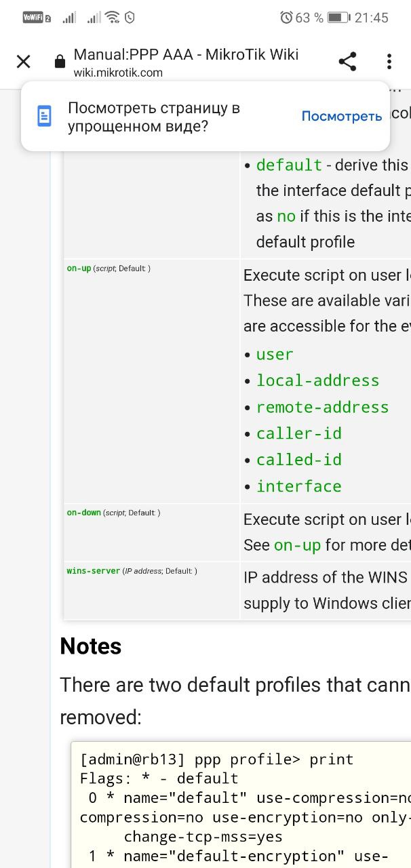Tap the 'local-address' variable entry
This screenshot has width=411, height=868.
click(317, 380)
